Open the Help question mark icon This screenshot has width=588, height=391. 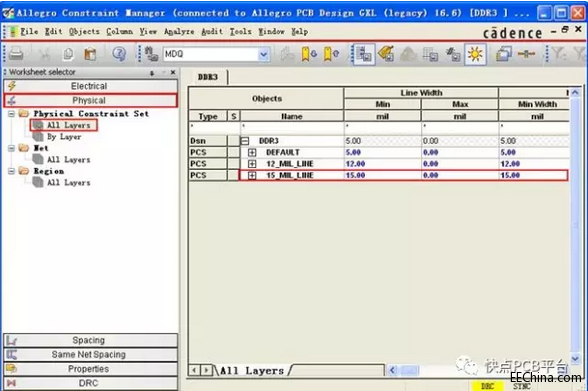(119, 54)
